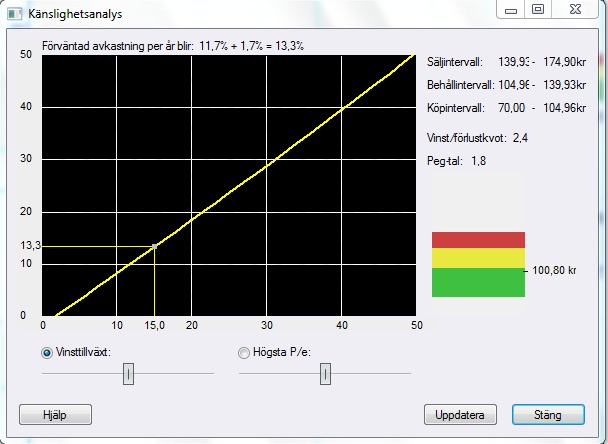Screen dimensions: 608x444
Task: Click the red sell zone color band
Action: pyautogui.click(x=478, y=240)
